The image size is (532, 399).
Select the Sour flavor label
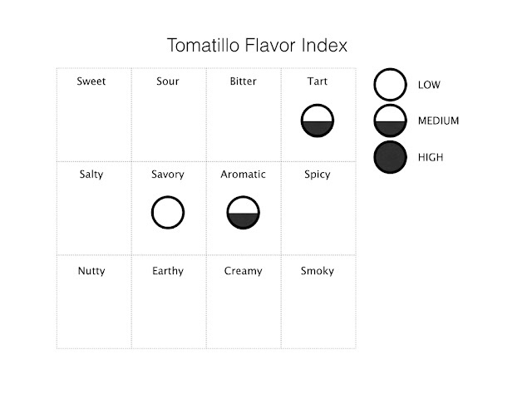click(168, 81)
